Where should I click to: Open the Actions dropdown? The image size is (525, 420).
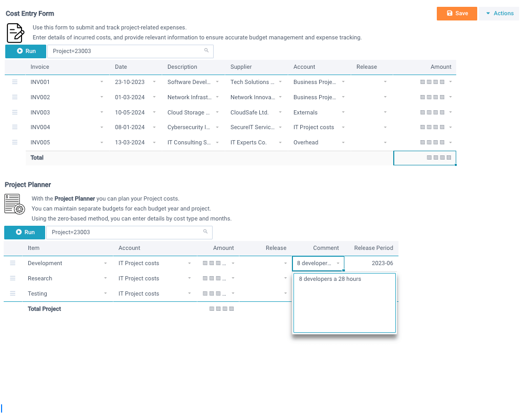point(499,13)
